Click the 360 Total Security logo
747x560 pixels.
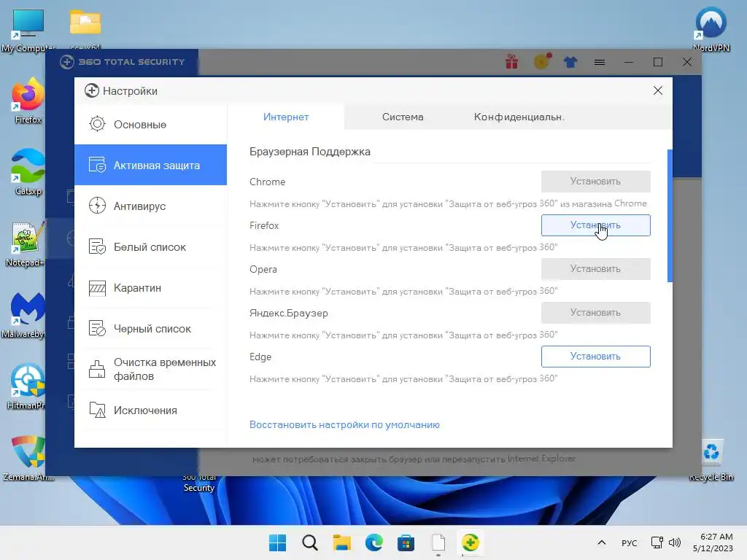pyautogui.click(x=123, y=62)
